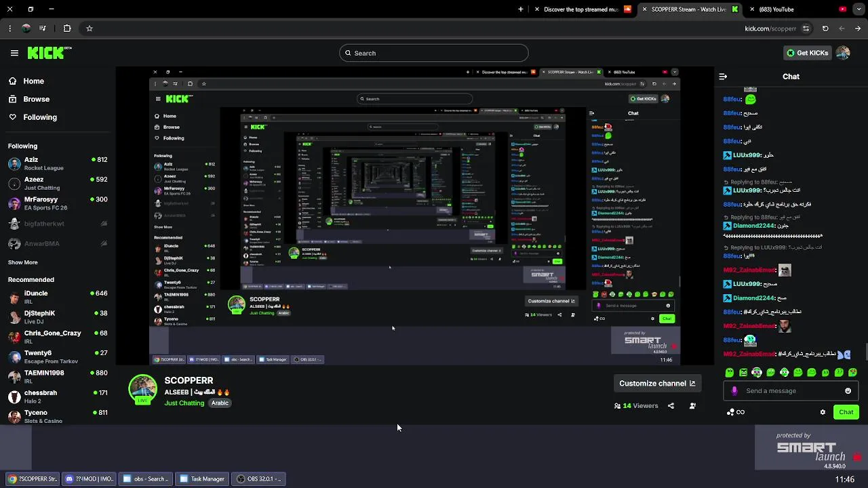Click the Send a message chat input

coord(790,391)
